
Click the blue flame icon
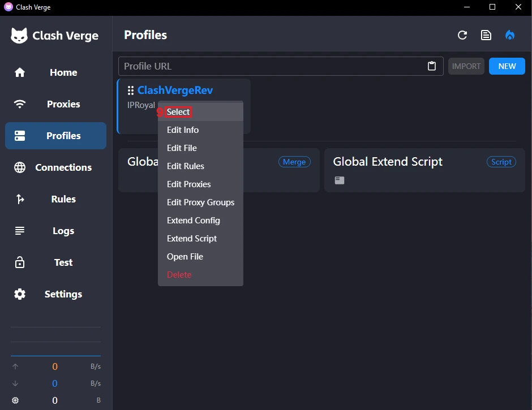(x=510, y=35)
